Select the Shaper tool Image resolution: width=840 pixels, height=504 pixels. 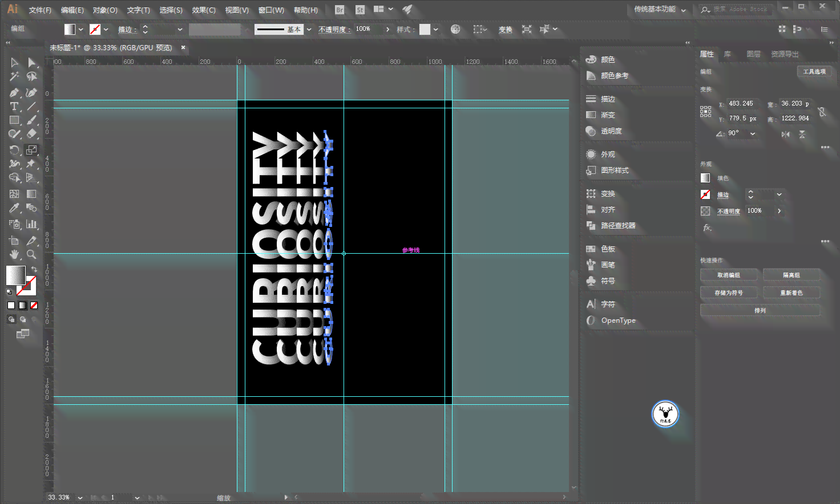(14, 135)
